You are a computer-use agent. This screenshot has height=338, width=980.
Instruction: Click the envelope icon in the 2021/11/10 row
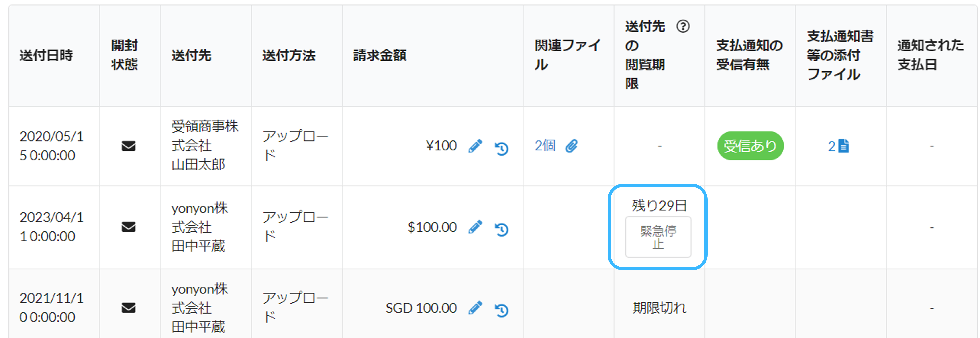click(x=129, y=308)
